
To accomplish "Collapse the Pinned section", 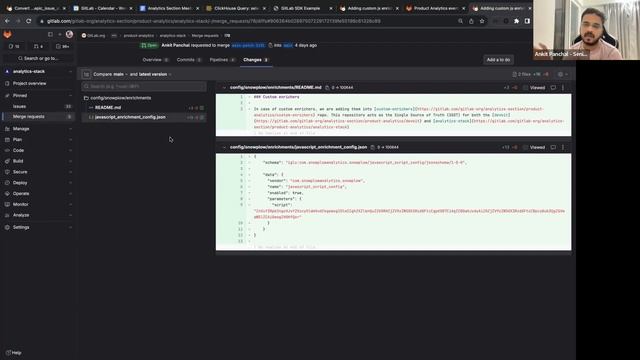I will [38, 96].
